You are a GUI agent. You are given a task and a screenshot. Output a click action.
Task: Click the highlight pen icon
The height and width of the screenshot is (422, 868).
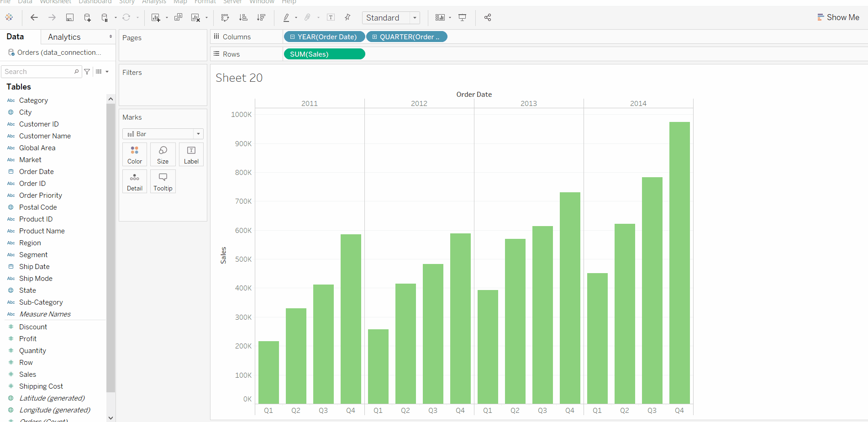286,17
